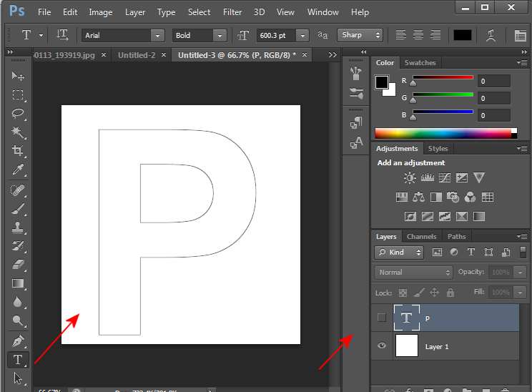Expand the Normal blend mode dropdown

[x=414, y=273]
